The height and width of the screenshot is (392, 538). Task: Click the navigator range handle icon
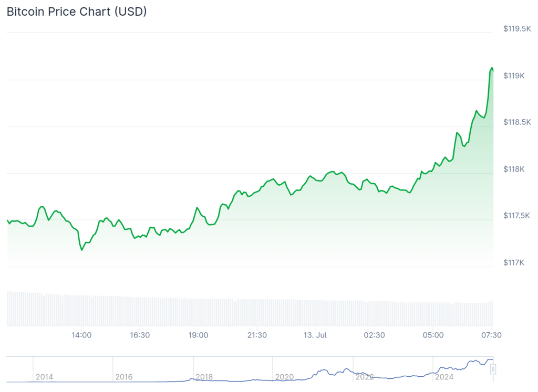coord(493,369)
